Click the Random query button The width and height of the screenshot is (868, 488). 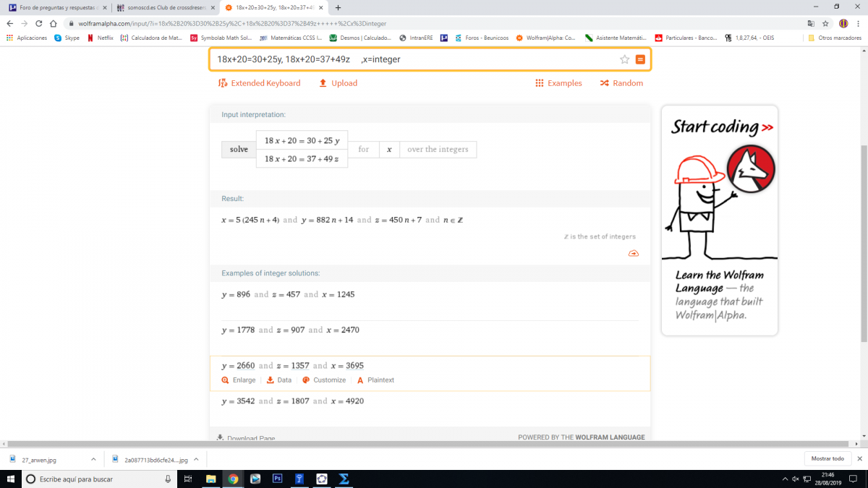pos(621,83)
